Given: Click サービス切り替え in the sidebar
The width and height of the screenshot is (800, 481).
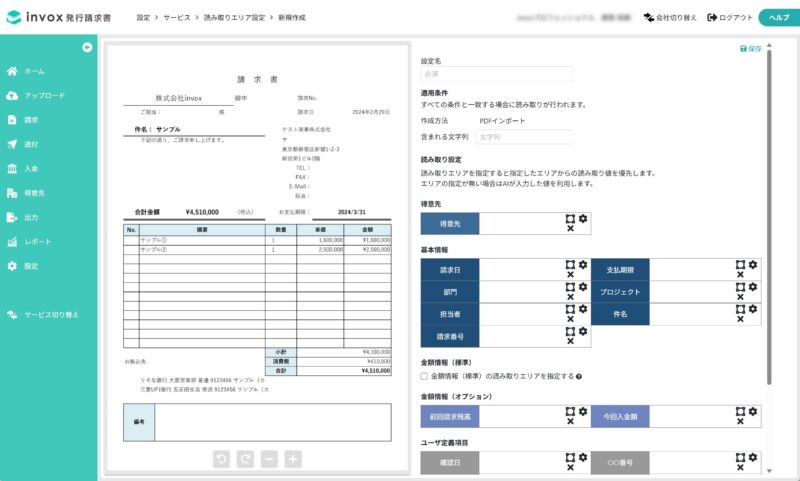Looking at the screenshot, I should (43, 315).
